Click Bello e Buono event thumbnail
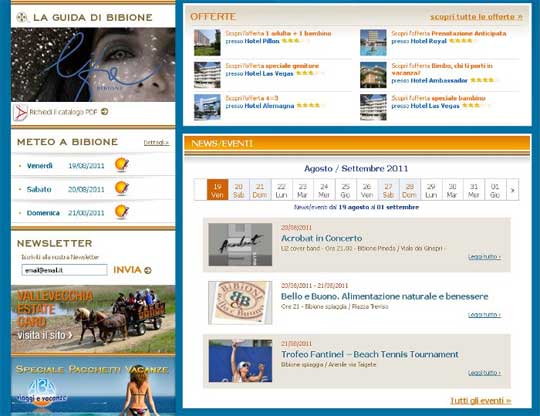 tap(240, 303)
